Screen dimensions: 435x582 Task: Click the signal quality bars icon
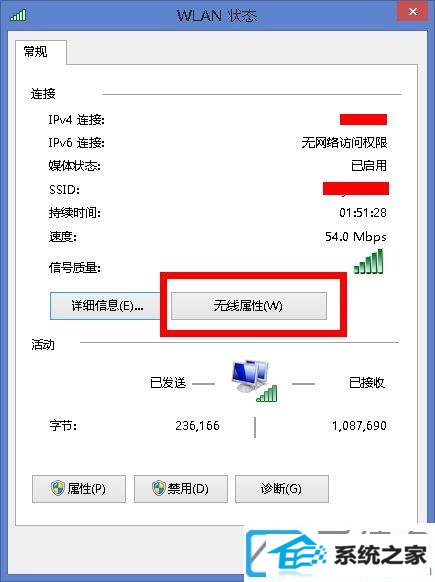click(x=369, y=261)
